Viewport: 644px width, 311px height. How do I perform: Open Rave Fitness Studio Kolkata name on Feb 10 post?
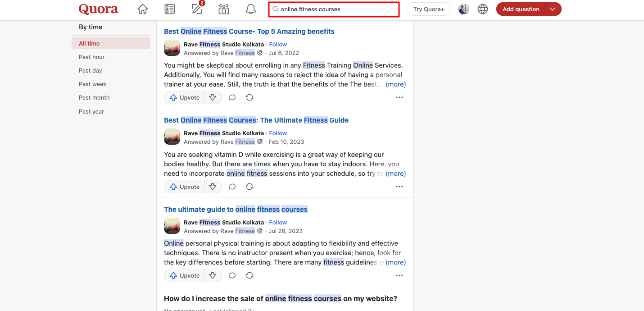(x=224, y=133)
